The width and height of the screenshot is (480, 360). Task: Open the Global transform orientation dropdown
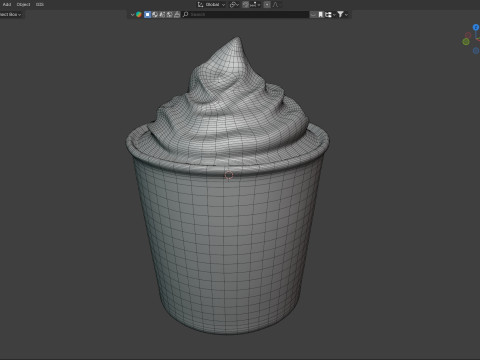[x=212, y=4]
